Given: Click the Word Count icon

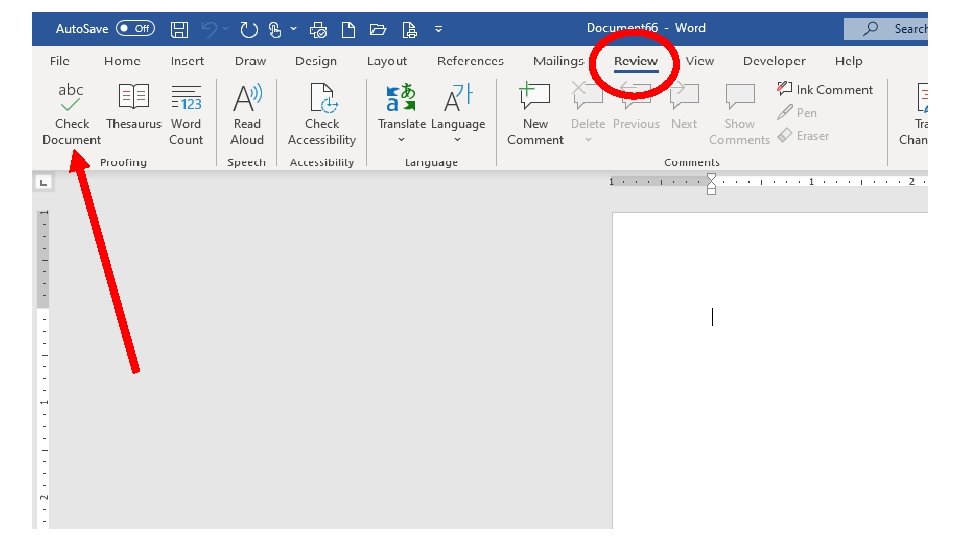Looking at the screenshot, I should tap(186, 97).
